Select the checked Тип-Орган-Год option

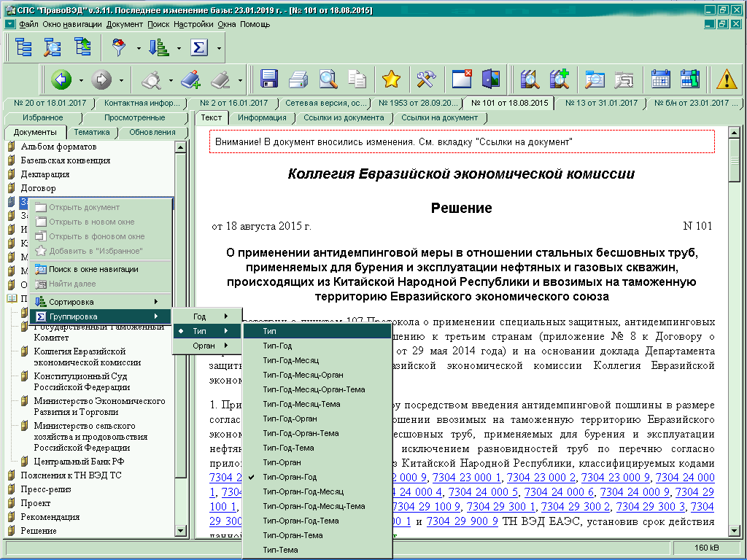pos(317,477)
